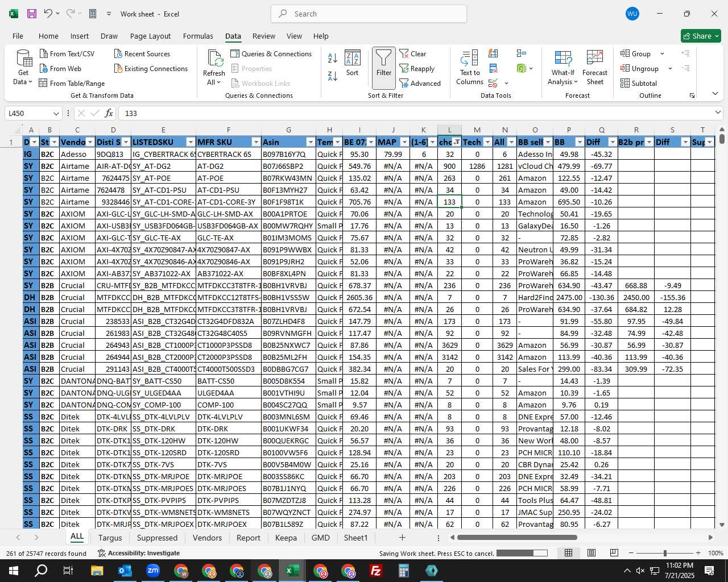Reapply the filter

(x=417, y=68)
